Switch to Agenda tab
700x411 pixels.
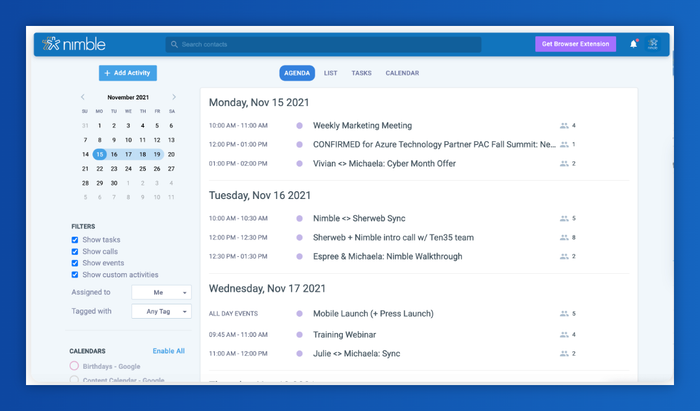pos(297,73)
